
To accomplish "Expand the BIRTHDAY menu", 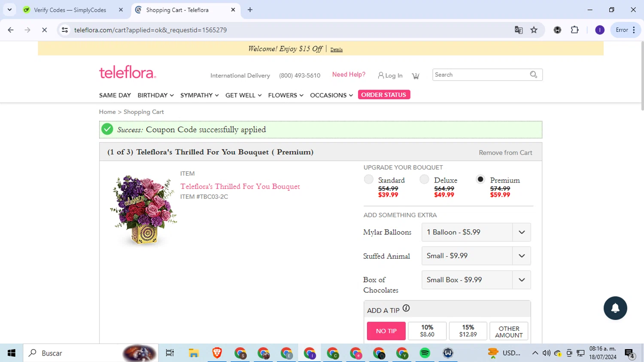I will [x=155, y=95].
